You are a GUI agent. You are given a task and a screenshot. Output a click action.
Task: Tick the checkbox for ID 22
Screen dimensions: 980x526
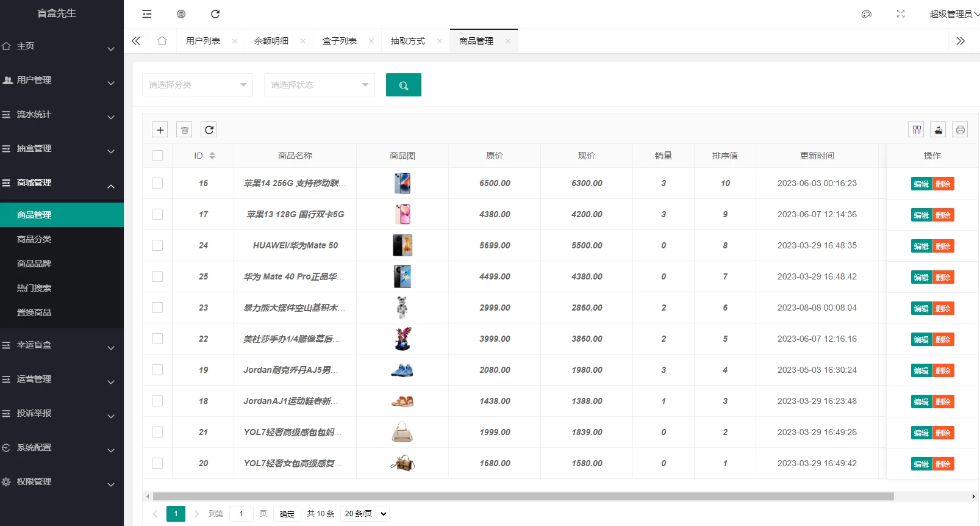tap(157, 339)
